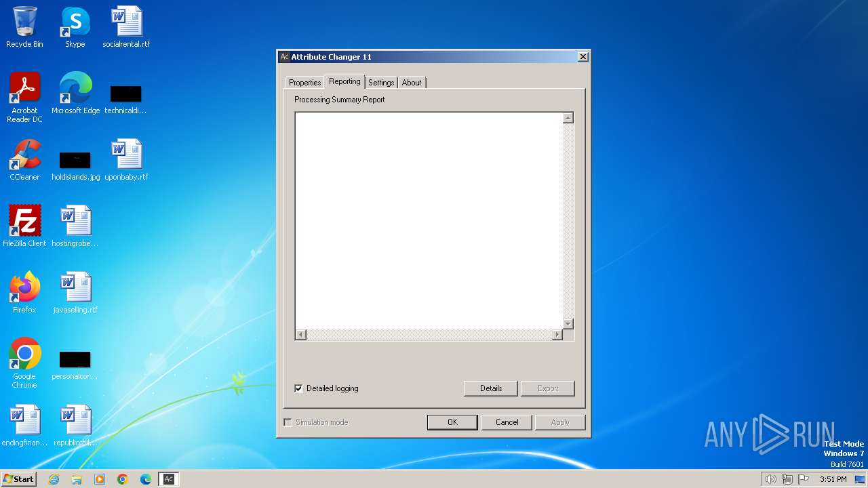Image resolution: width=868 pixels, height=488 pixels.
Task: Open the Windows Start menu
Action: coord(18,479)
